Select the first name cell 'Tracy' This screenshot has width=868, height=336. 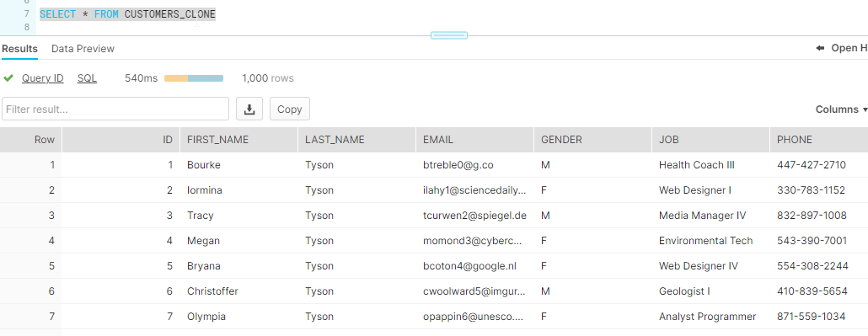coord(200,216)
